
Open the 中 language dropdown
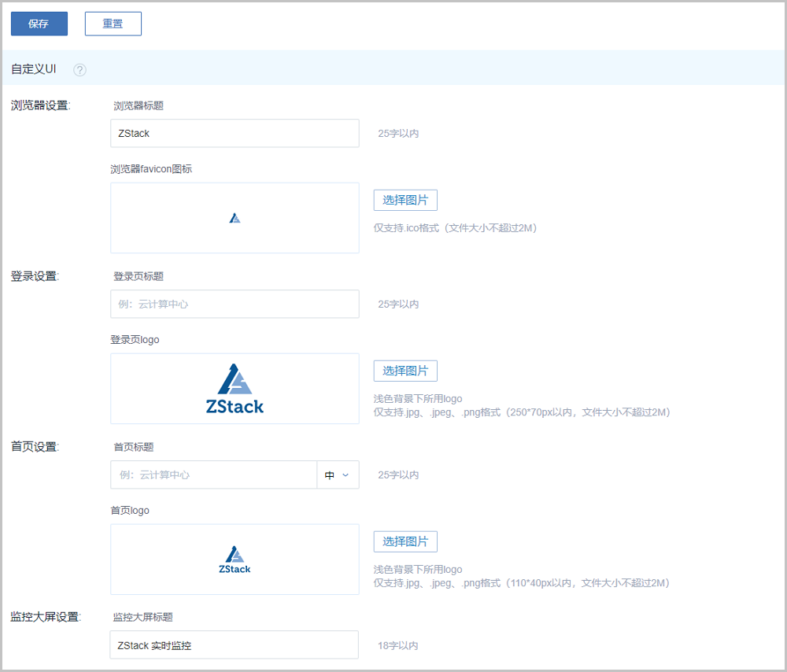tap(338, 474)
